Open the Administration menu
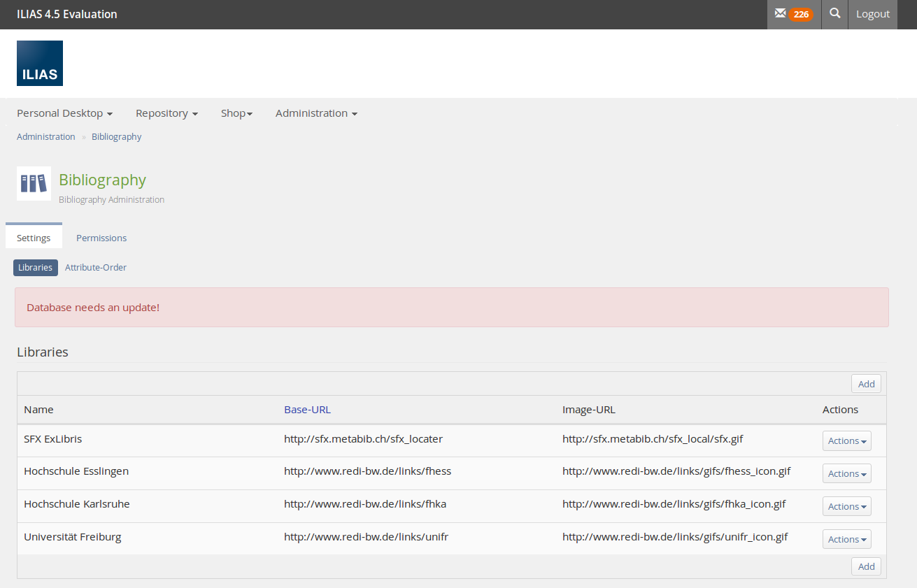Viewport: 917px width, 588px height. coord(316,113)
